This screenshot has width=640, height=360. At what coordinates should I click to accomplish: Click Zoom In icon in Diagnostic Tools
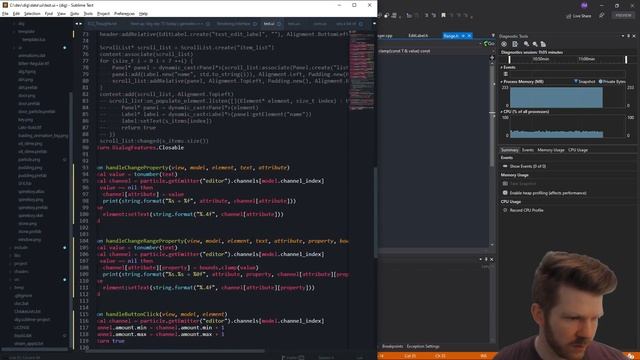527,44
